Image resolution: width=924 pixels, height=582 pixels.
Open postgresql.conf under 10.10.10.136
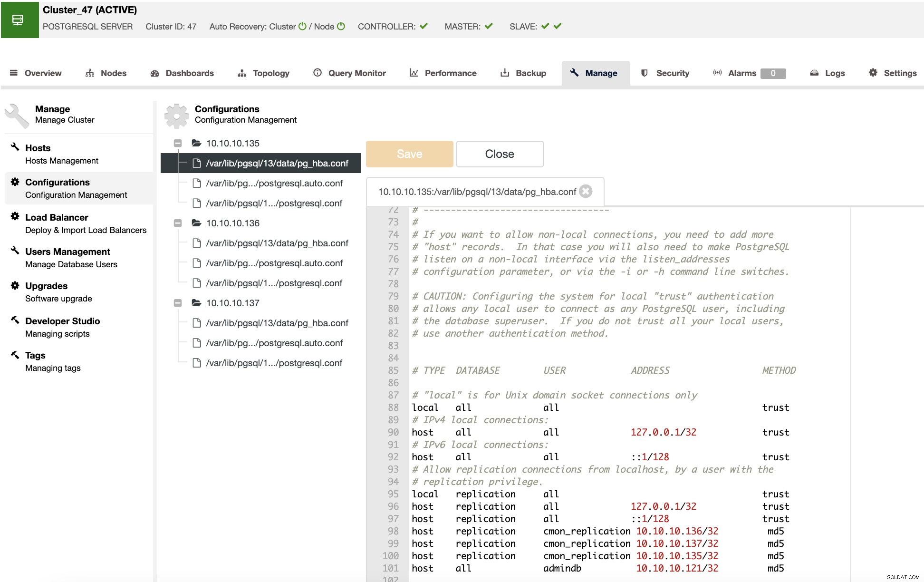coord(268,283)
